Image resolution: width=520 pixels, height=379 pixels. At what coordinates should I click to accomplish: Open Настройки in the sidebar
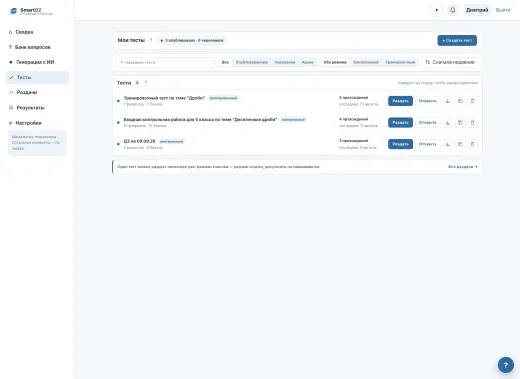37,123
